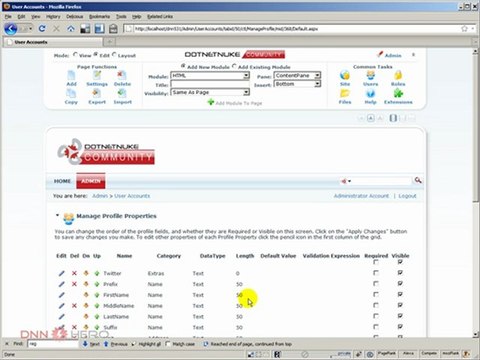Delete the Prefix profile property

pos(74,284)
